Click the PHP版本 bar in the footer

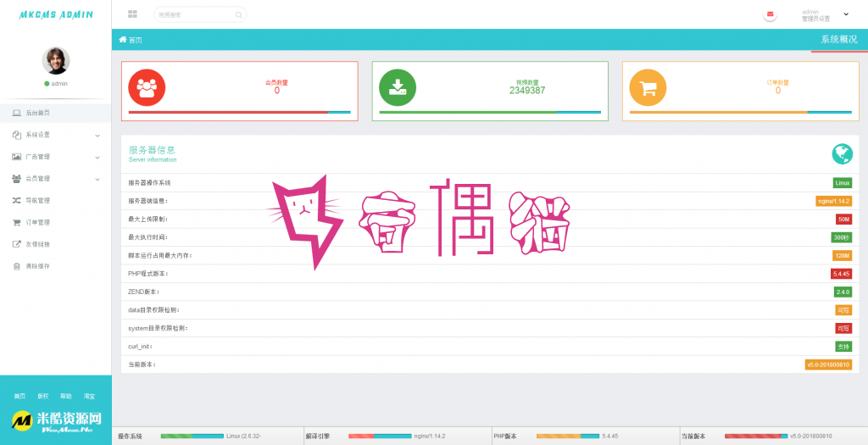tap(568, 437)
